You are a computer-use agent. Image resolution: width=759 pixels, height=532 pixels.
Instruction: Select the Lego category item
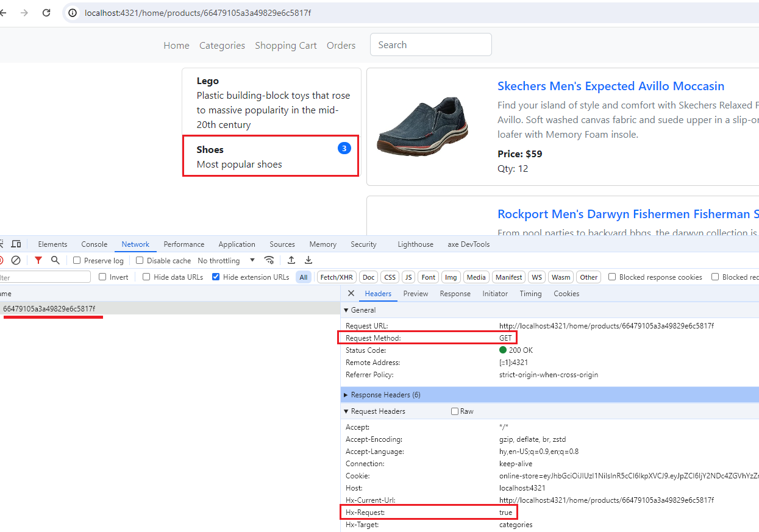click(x=272, y=102)
